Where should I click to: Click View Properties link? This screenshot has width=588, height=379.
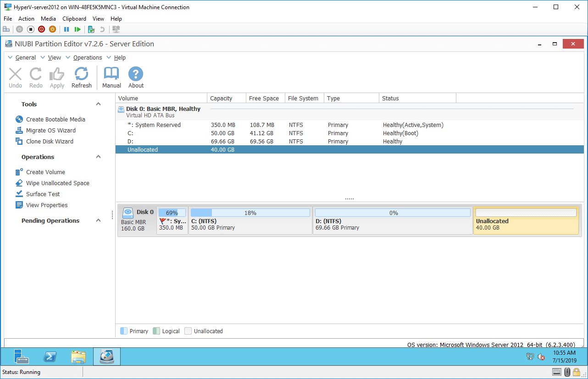click(x=46, y=205)
